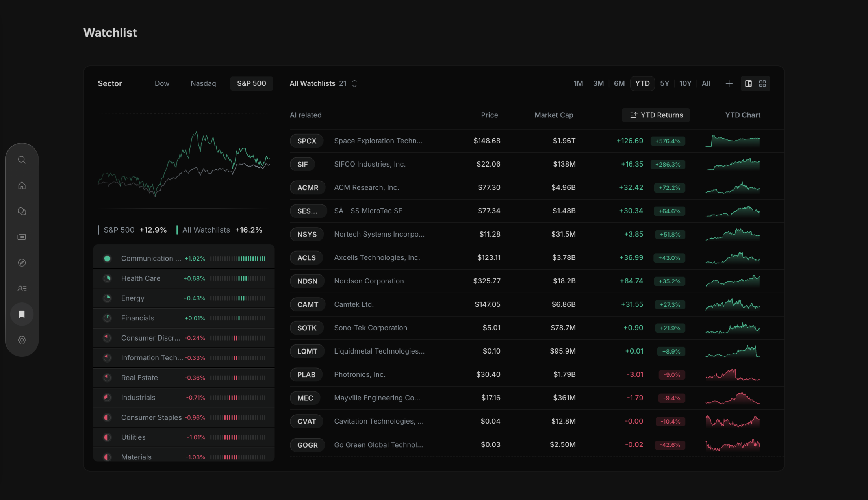Open the compass explore sidebar icon
This screenshot has height=500, width=868.
(22, 263)
